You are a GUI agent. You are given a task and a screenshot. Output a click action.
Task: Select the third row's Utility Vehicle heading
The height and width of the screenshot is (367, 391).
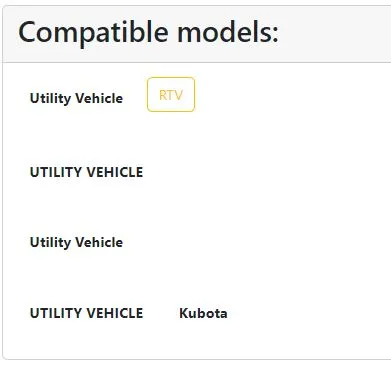(x=76, y=242)
